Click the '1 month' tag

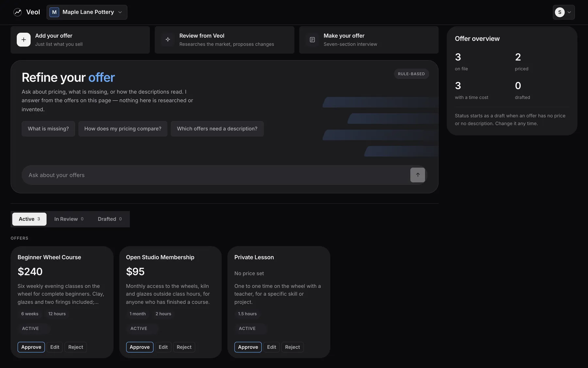click(138, 314)
